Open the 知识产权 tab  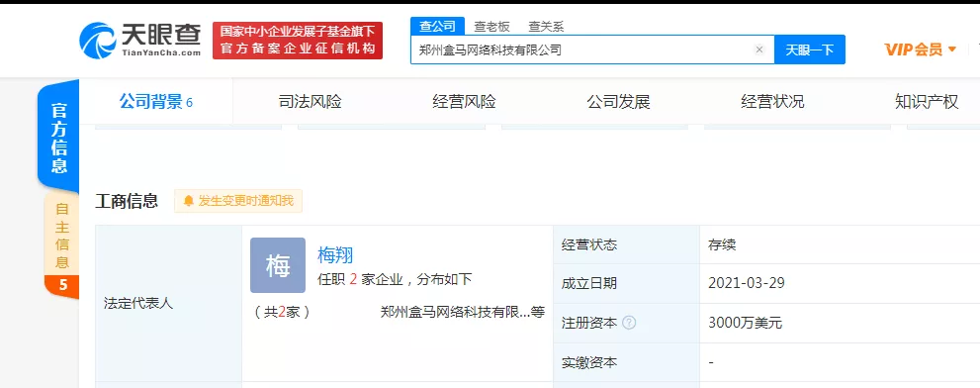[927, 101]
